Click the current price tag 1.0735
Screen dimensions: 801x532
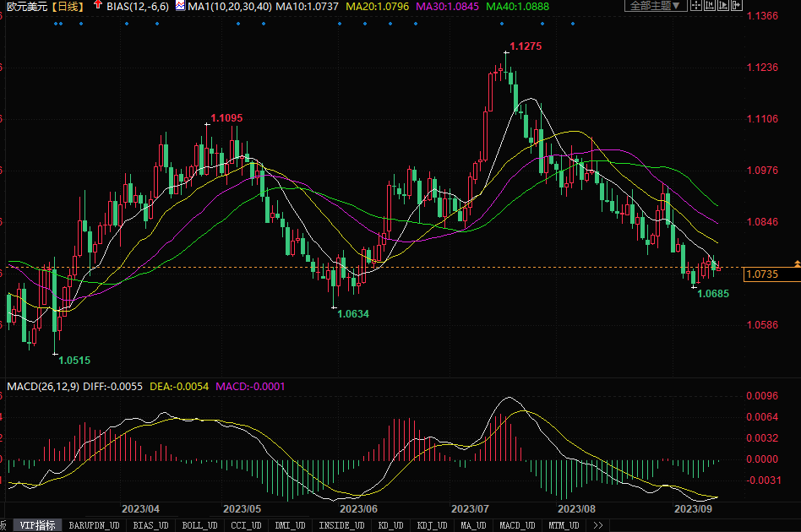click(762, 274)
